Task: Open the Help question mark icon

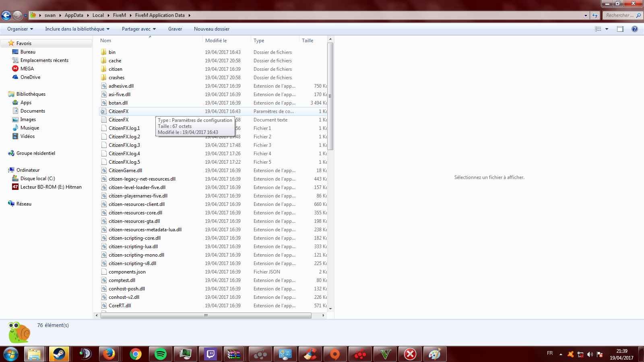Action: [635, 29]
